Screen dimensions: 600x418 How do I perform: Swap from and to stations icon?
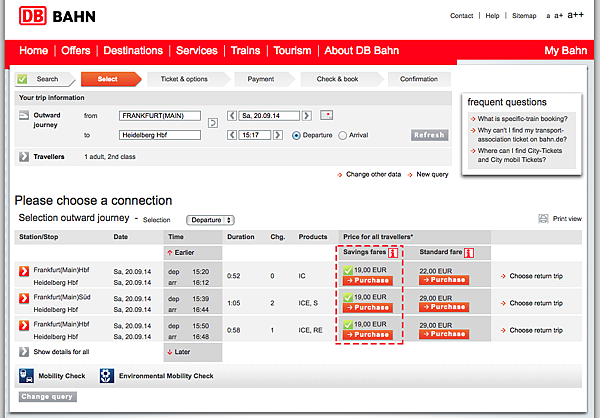(x=213, y=123)
